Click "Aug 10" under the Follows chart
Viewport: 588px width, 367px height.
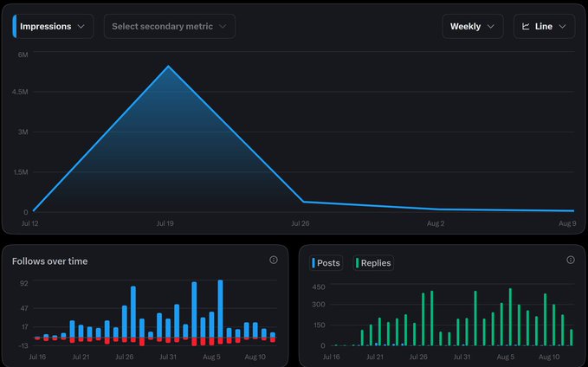pyautogui.click(x=255, y=357)
